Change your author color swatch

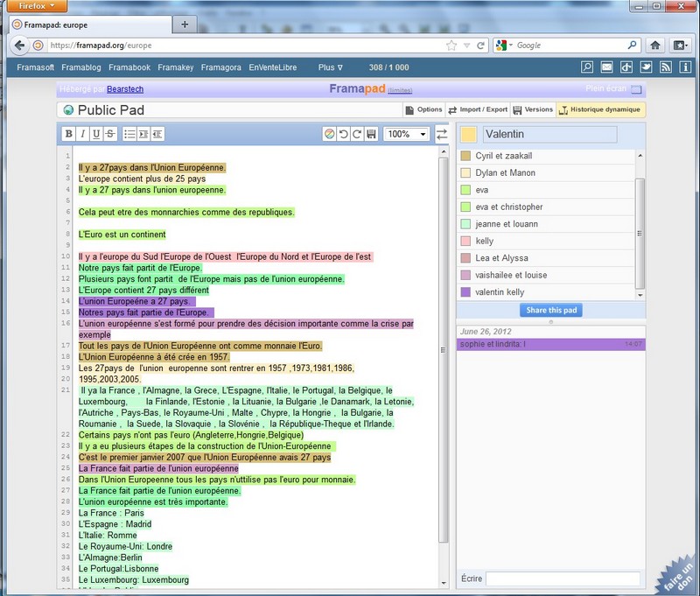468,134
